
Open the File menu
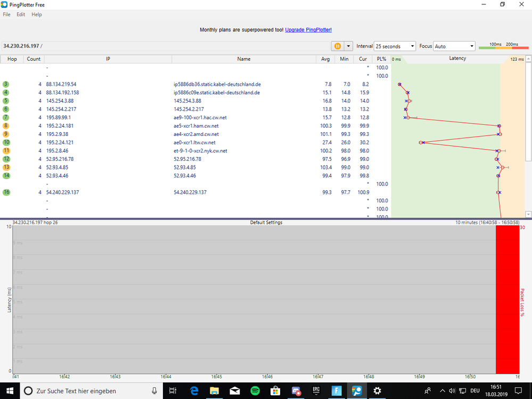pyautogui.click(x=7, y=14)
